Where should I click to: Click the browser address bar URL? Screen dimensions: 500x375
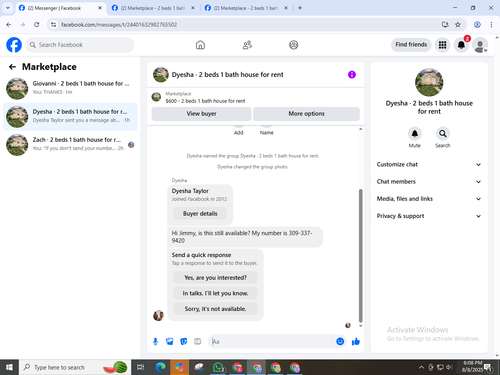click(x=119, y=25)
